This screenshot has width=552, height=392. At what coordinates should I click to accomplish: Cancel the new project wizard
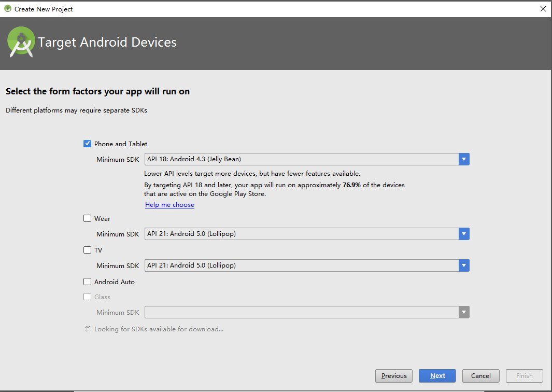pyautogui.click(x=480, y=375)
